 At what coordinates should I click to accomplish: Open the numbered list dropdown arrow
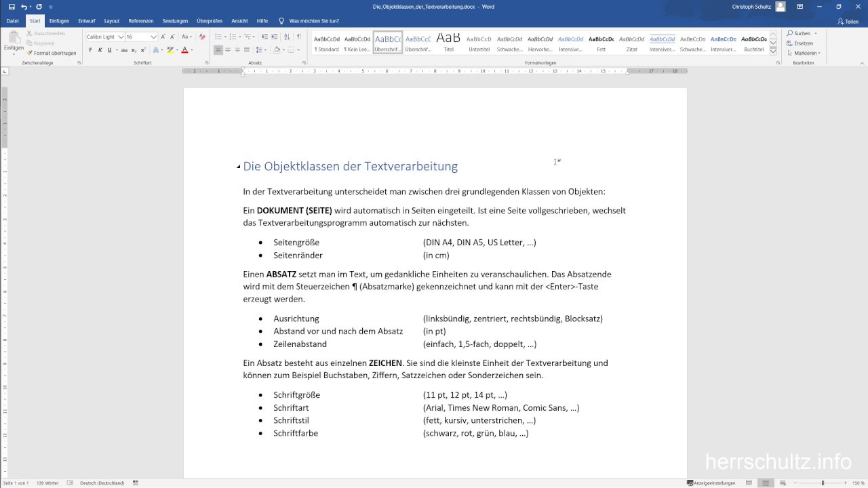(239, 37)
